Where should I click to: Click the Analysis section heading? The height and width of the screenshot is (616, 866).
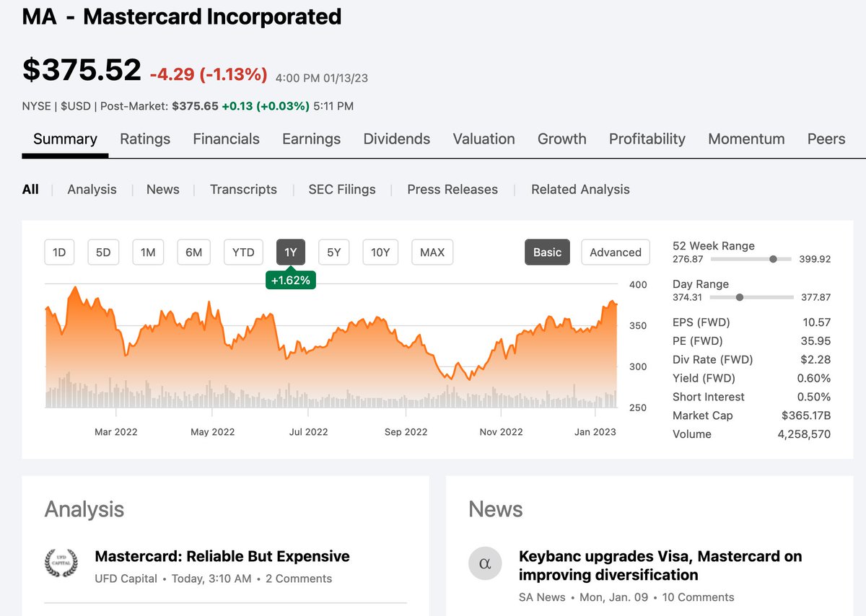click(84, 509)
